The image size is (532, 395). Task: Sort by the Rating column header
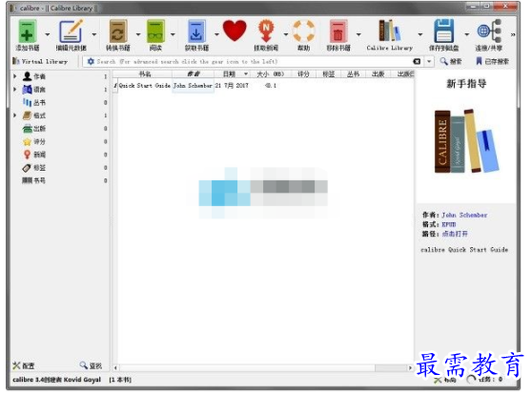pos(303,74)
